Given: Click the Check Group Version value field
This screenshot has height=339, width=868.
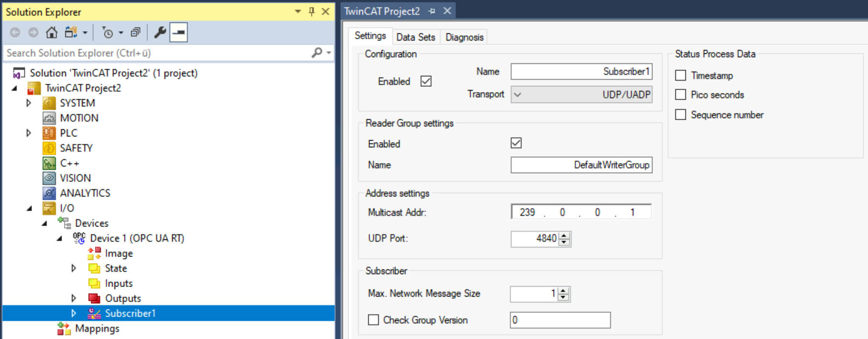Looking at the screenshot, I should pyautogui.click(x=560, y=320).
